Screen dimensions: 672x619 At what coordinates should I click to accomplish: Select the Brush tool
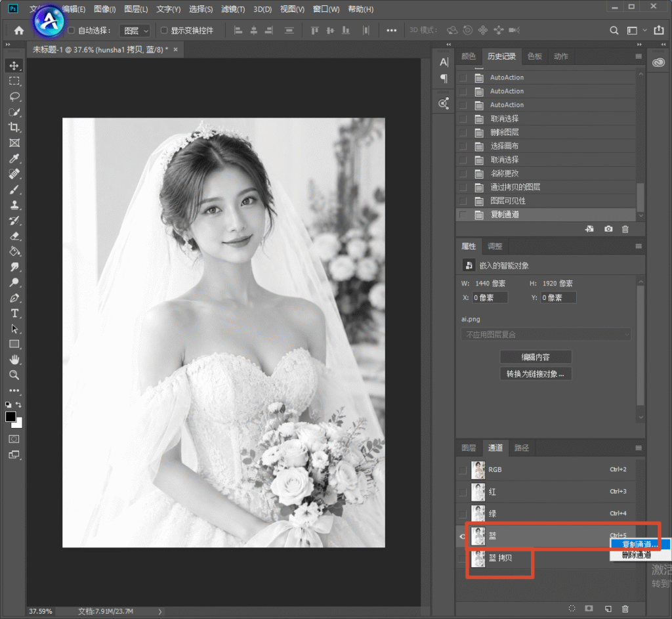(14, 190)
